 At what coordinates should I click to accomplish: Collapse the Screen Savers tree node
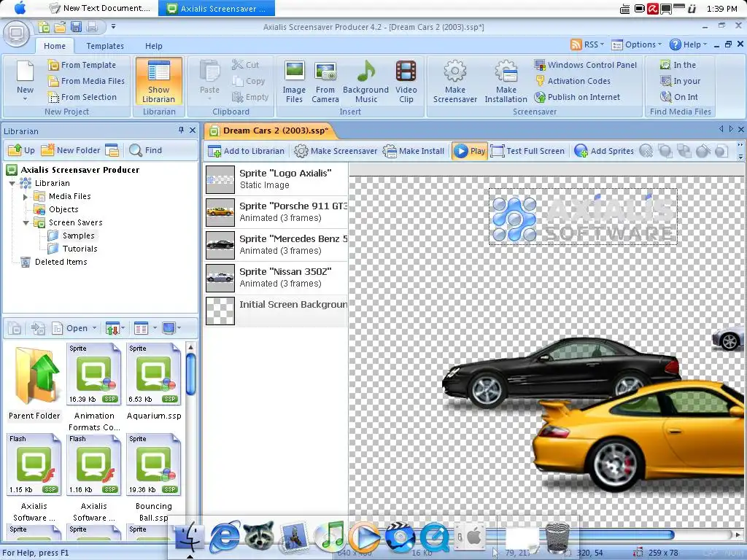(26, 223)
